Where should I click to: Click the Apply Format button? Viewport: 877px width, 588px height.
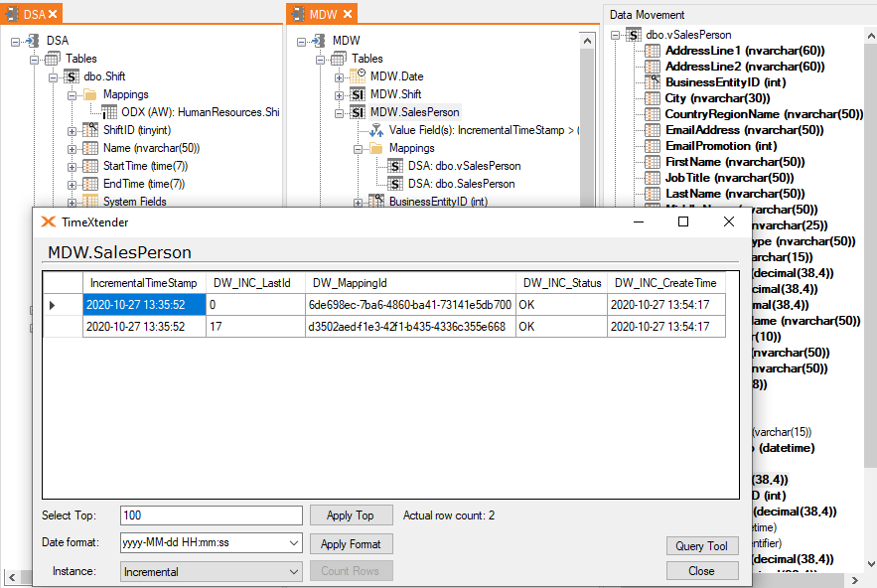[x=351, y=544]
